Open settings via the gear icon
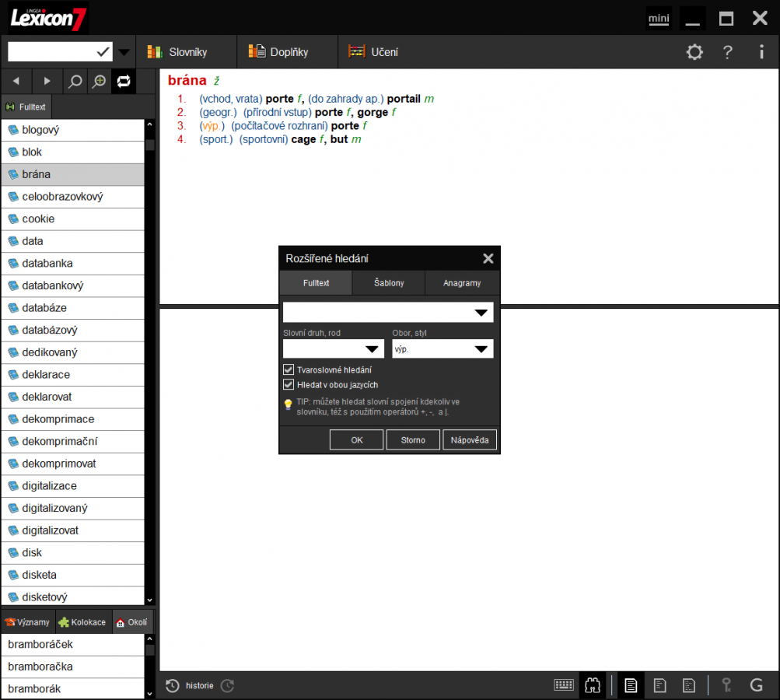Viewport: 780px width, 700px height. pyautogui.click(x=694, y=52)
